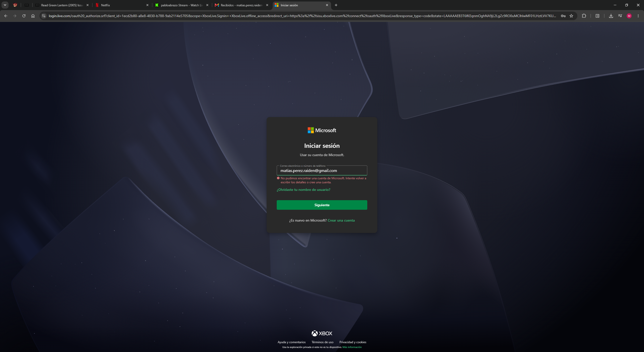Open the browser home page
Viewport: 644px width, 352px height.
point(33,16)
